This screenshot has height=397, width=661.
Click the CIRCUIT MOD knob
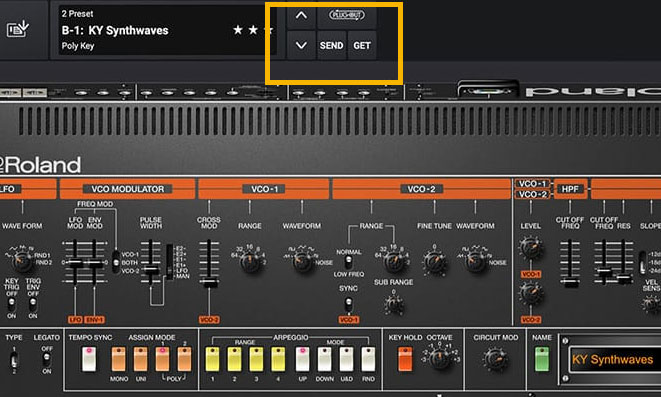click(x=495, y=359)
